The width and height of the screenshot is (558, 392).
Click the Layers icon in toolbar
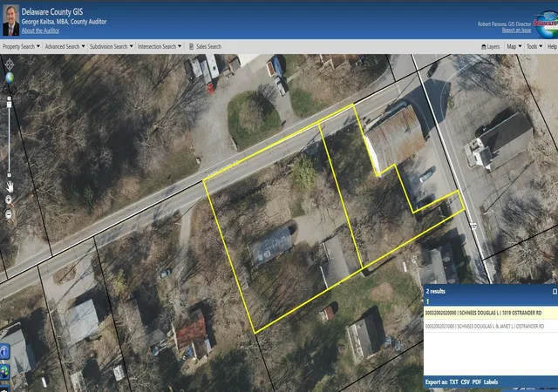pyautogui.click(x=484, y=46)
